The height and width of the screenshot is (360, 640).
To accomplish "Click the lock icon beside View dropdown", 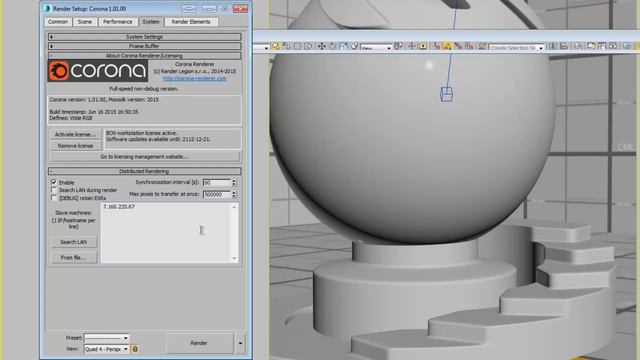I will tap(135, 349).
